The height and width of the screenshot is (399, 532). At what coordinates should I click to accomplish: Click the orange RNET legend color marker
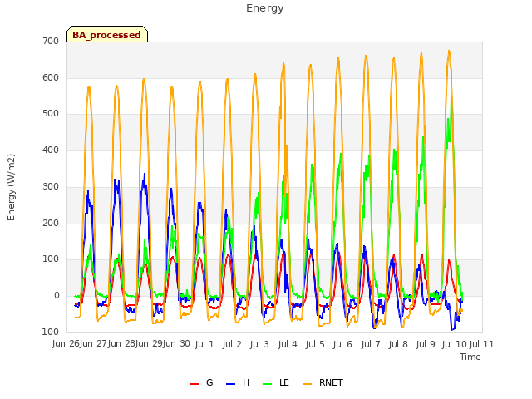coord(307,384)
